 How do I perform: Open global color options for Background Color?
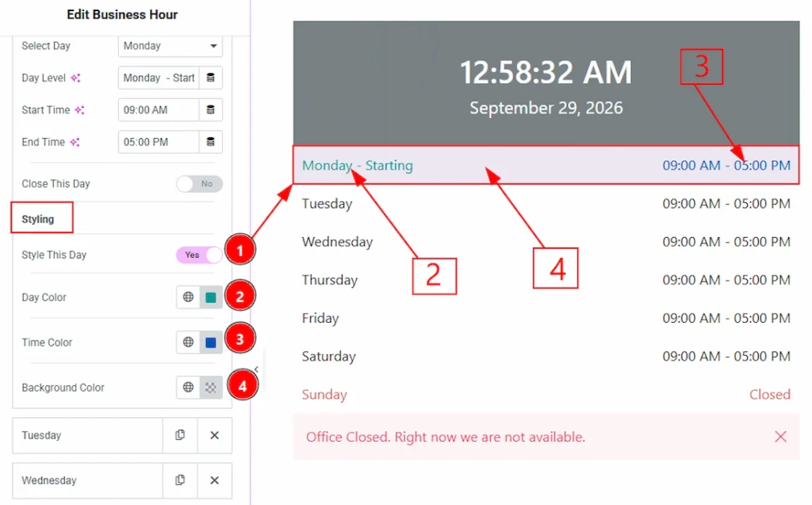click(x=188, y=387)
